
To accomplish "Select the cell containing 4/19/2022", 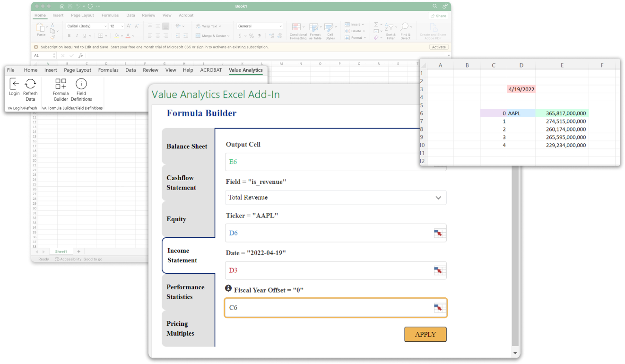I will (x=521, y=89).
